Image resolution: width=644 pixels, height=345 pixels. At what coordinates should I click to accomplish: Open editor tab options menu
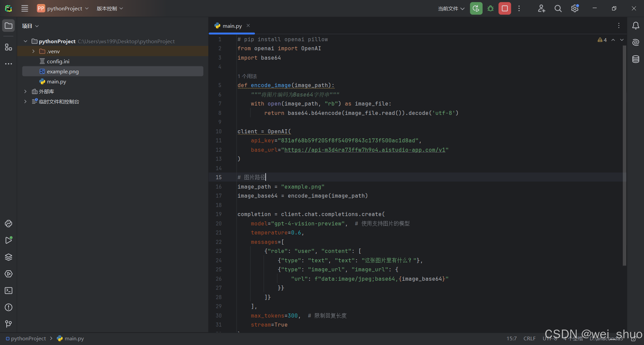(x=619, y=25)
